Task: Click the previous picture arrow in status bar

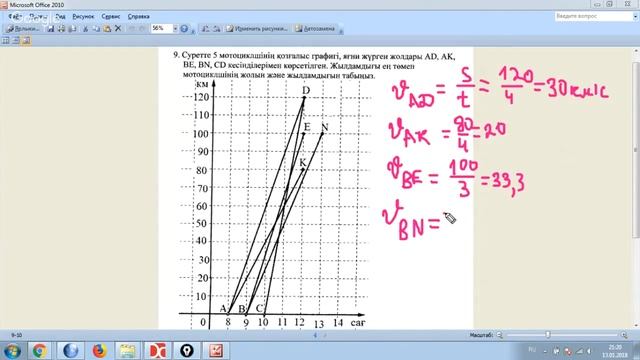Action: click(x=315, y=335)
